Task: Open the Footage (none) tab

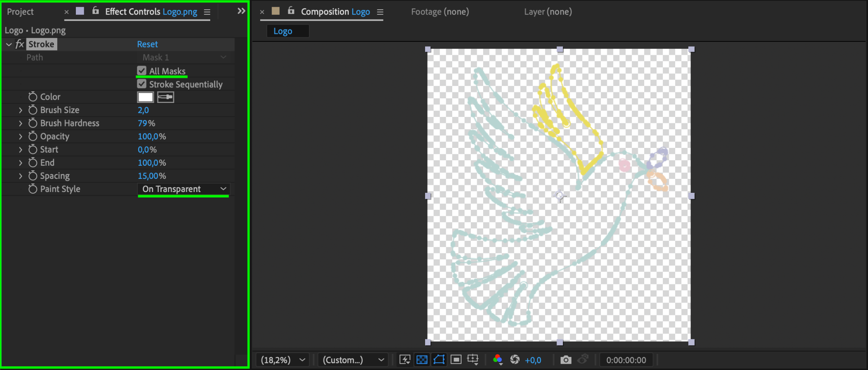Action: pyautogui.click(x=440, y=12)
